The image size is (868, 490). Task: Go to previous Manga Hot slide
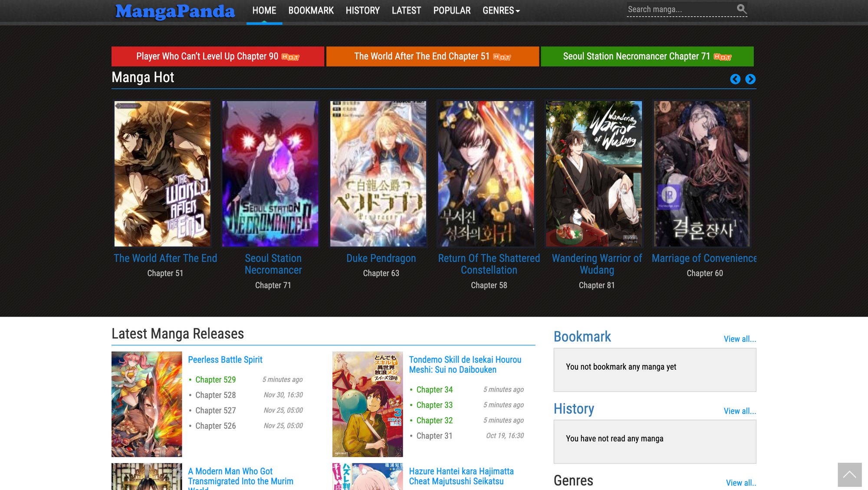(x=735, y=79)
